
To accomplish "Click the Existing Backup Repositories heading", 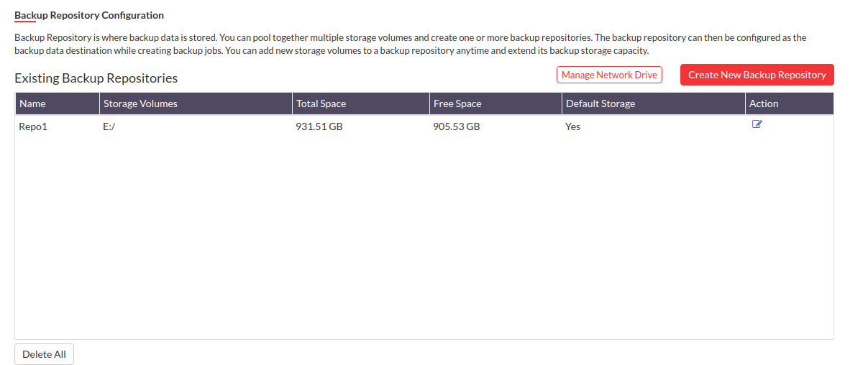I will 96,78.
